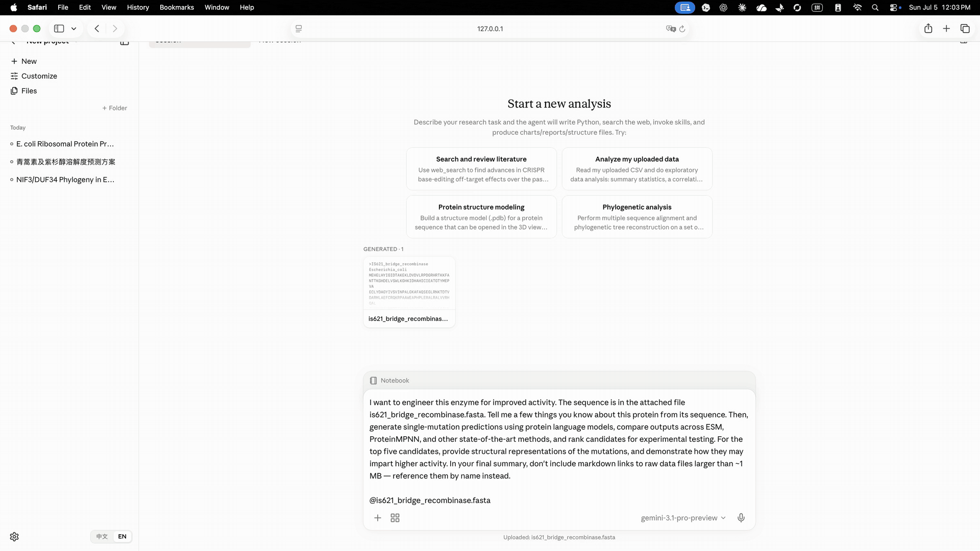The width and height of the screenshot is (980, 551).
Task: Open the gemini-3.1-pro-preview model dropdown
Action: (683, 518)
